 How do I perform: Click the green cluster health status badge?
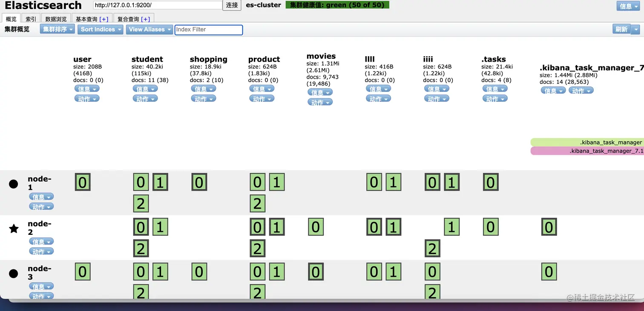tap(337, 5)
